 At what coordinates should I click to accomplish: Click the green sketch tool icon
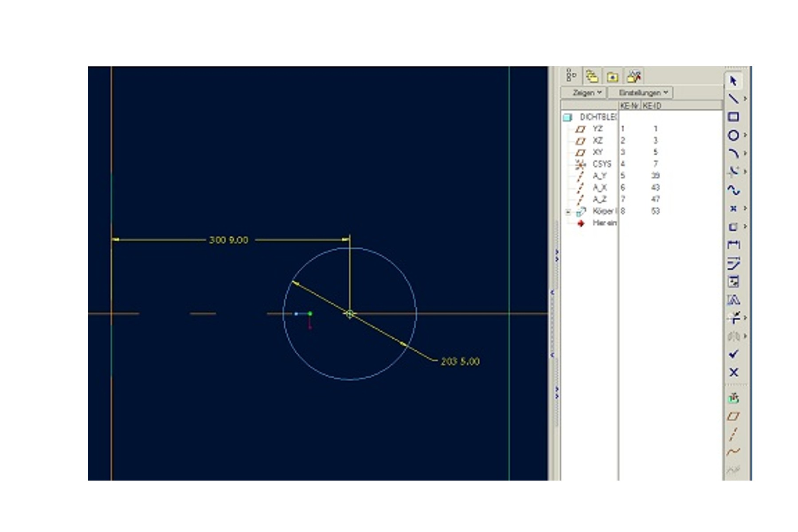coord(733,398)
